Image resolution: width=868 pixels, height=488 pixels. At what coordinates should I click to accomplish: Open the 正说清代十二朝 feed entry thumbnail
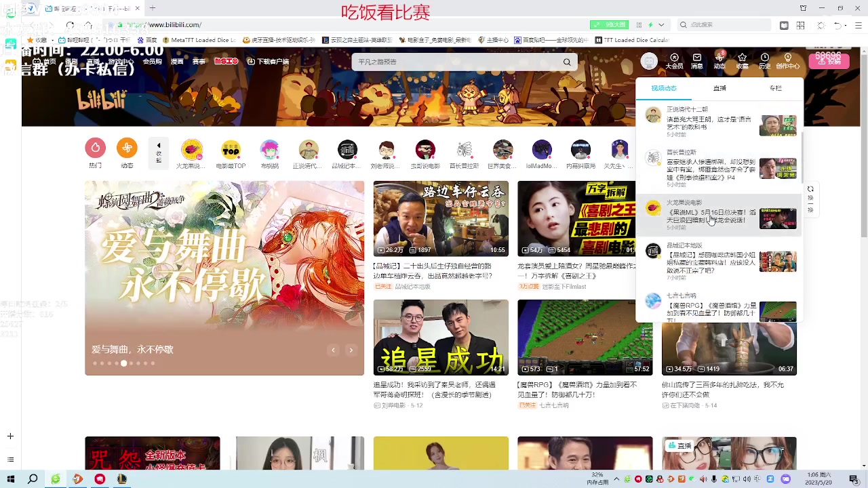click(778, 125)
